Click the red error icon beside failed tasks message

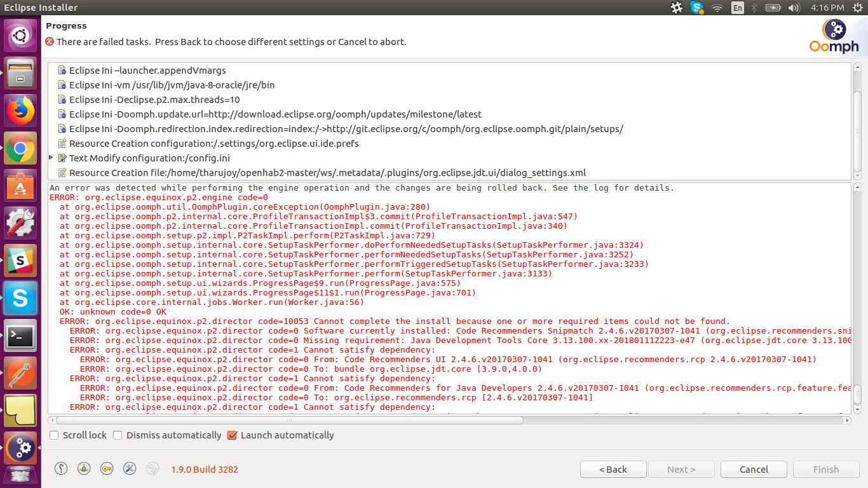pyautogui.click(x=50, y=42)
